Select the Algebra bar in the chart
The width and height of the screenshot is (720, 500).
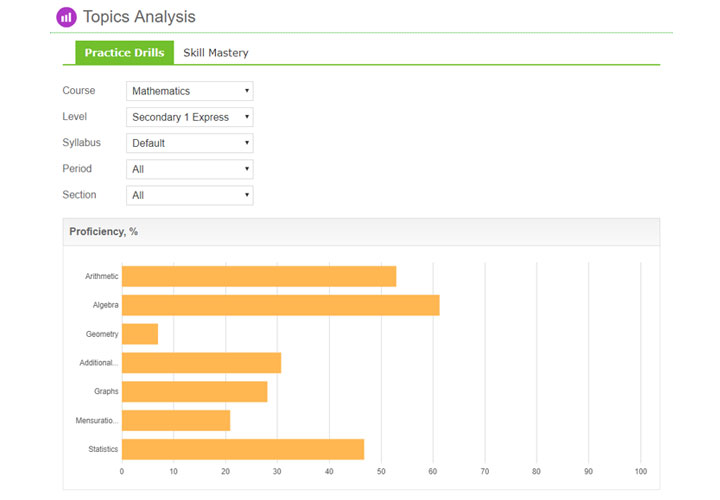pos(280,305)
